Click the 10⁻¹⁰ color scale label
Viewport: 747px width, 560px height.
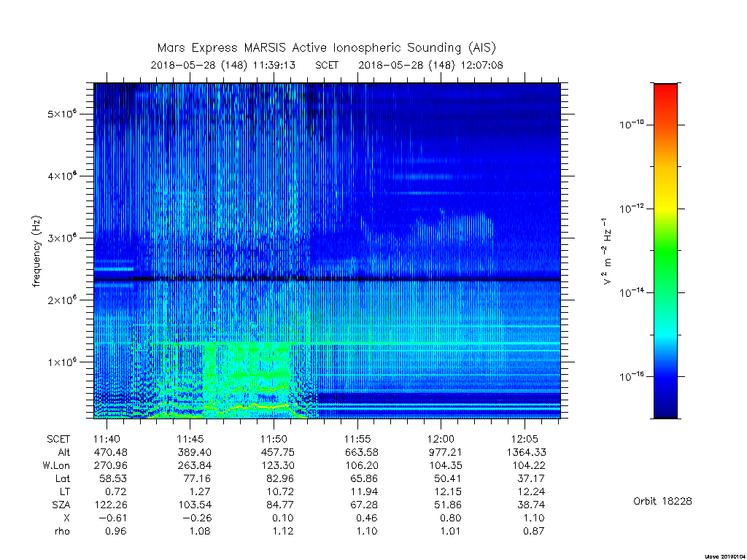631,124
